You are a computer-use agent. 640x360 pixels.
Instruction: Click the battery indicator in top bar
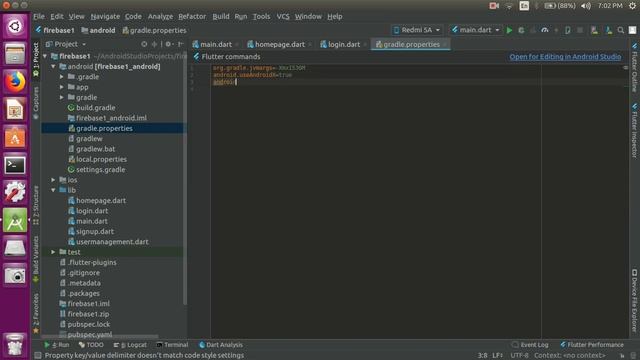[560, 6]
